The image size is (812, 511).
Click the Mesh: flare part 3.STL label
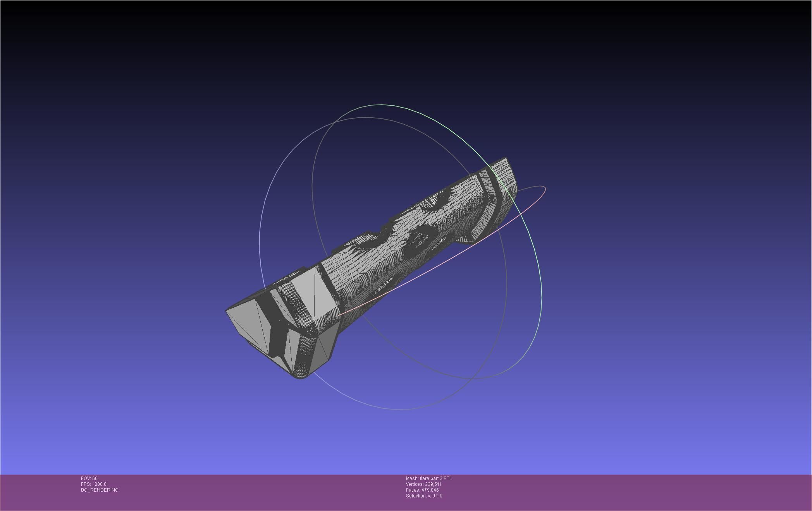point(428,478)
